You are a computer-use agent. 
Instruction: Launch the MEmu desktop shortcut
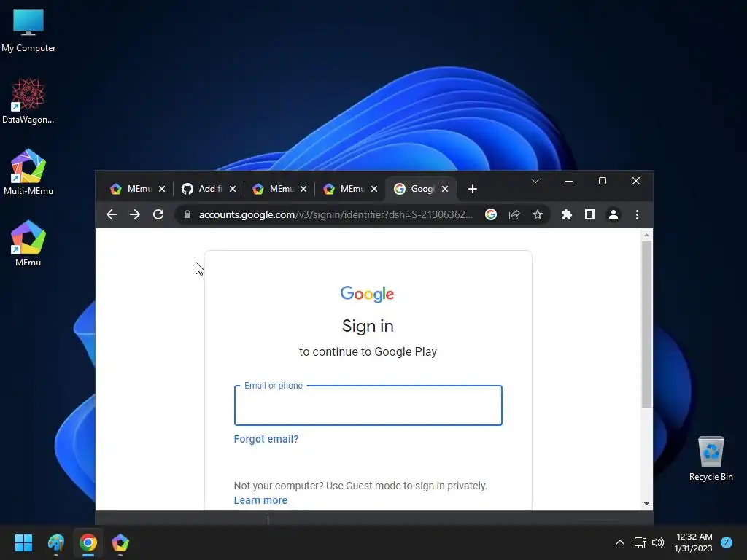click(28, 244)
